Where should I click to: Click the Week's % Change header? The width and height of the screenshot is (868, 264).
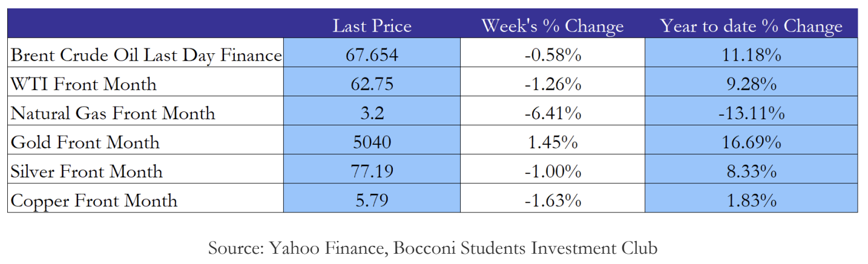point(552,26)
